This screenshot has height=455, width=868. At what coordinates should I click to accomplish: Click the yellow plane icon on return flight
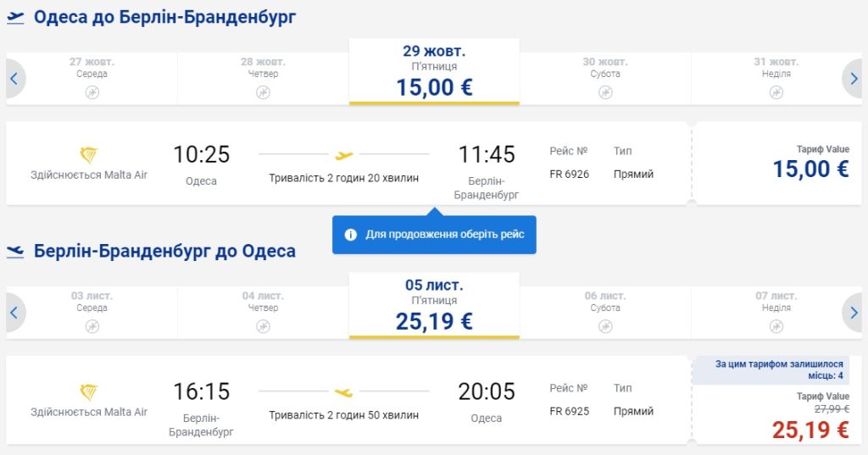click(x=343, y=392)
